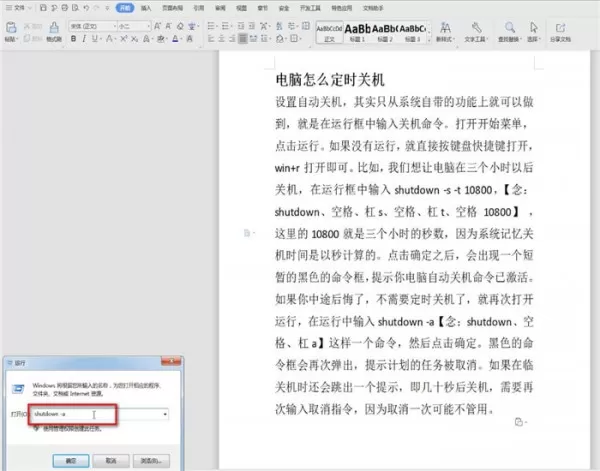Expand the font size dropdown
The height and width of the screenshot is (471, 600).
148,26
